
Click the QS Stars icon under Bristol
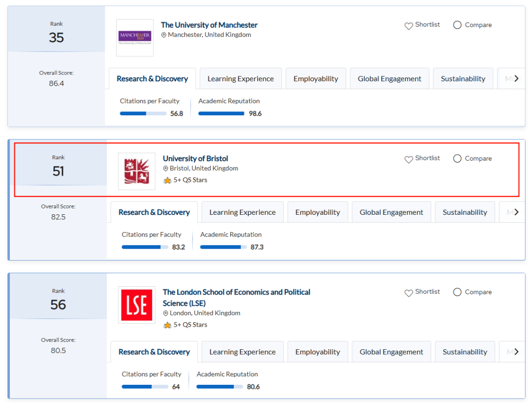(167, 180)
